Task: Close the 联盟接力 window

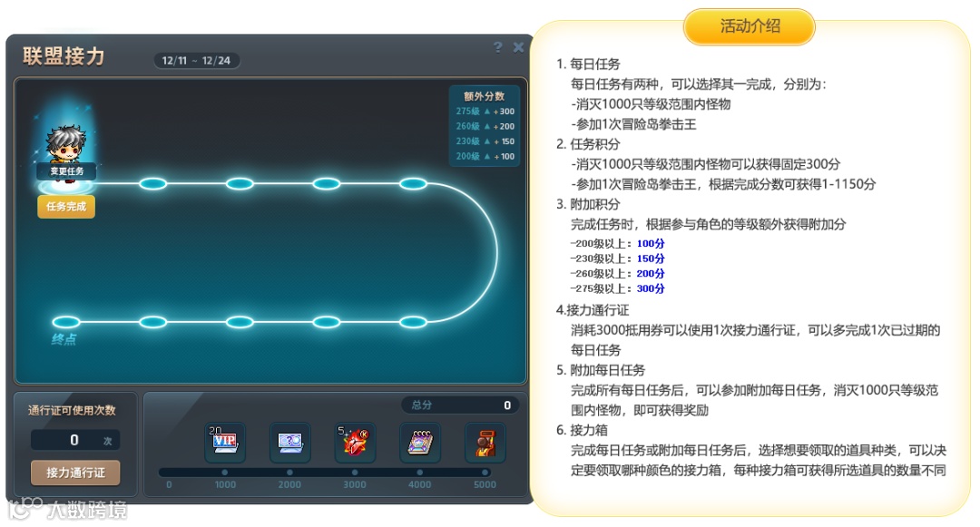Action: 518,47
